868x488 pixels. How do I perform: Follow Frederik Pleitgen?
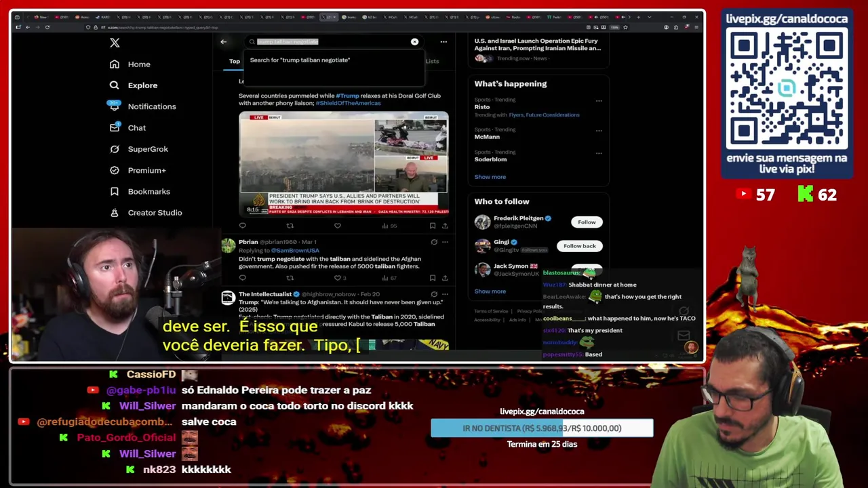587,222
